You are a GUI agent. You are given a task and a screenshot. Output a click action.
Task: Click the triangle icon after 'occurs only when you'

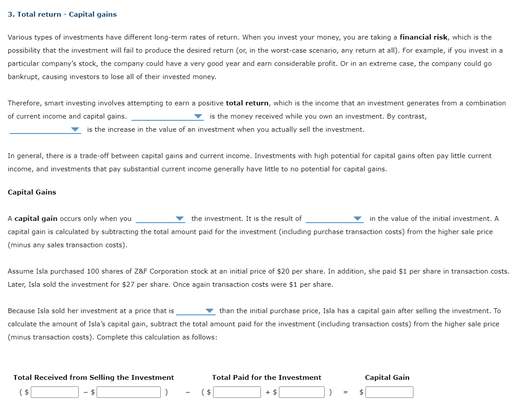click(179, 218)
